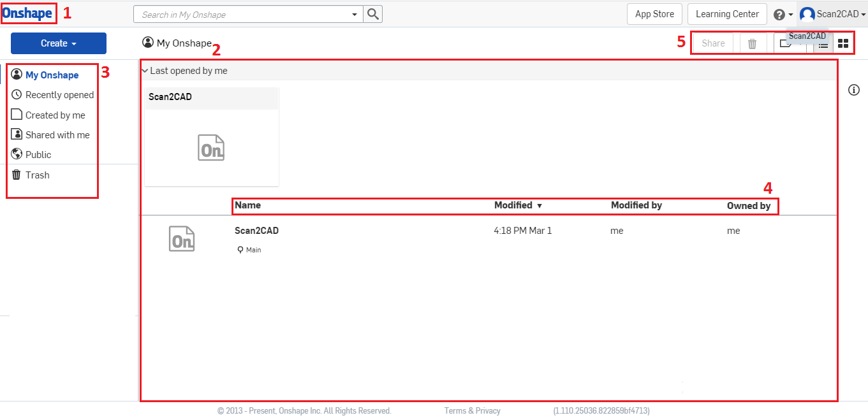Viewport: 868px width, 420px height.
Task: Open the Scan2CAD thumbnail card
Action: pyautogui.click(x=211, y=147)
